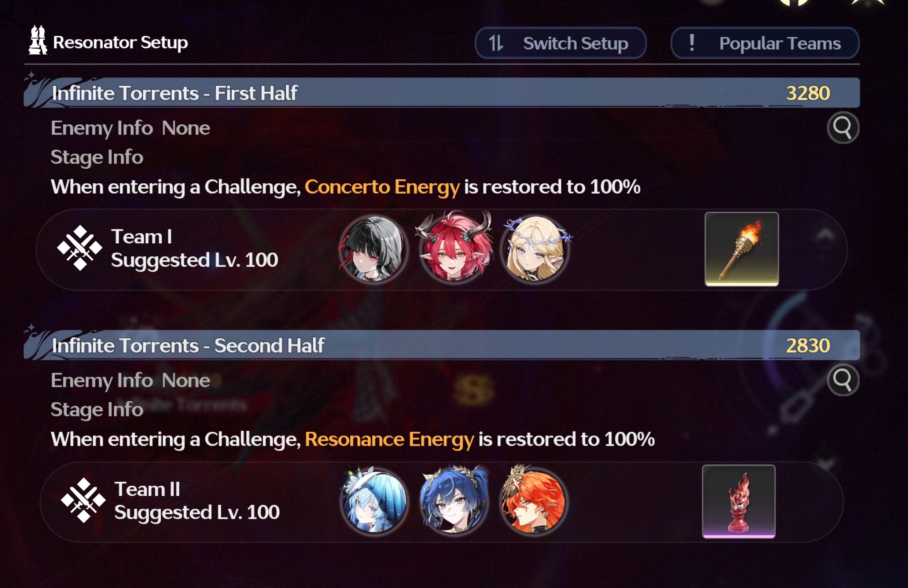Select the black-haired resonator in Team I
Image resolution: width=908 pixels, height=588 pixels.
point(373,249)
